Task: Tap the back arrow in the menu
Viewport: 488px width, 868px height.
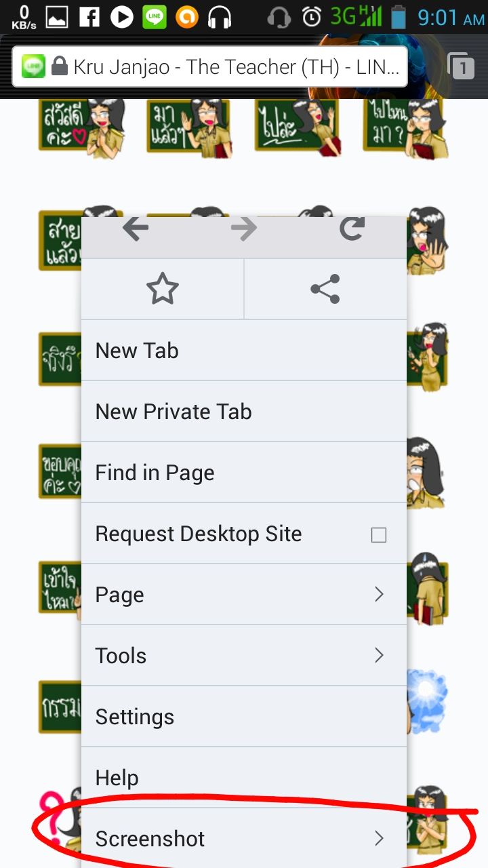Action: [x=136, y=230]
